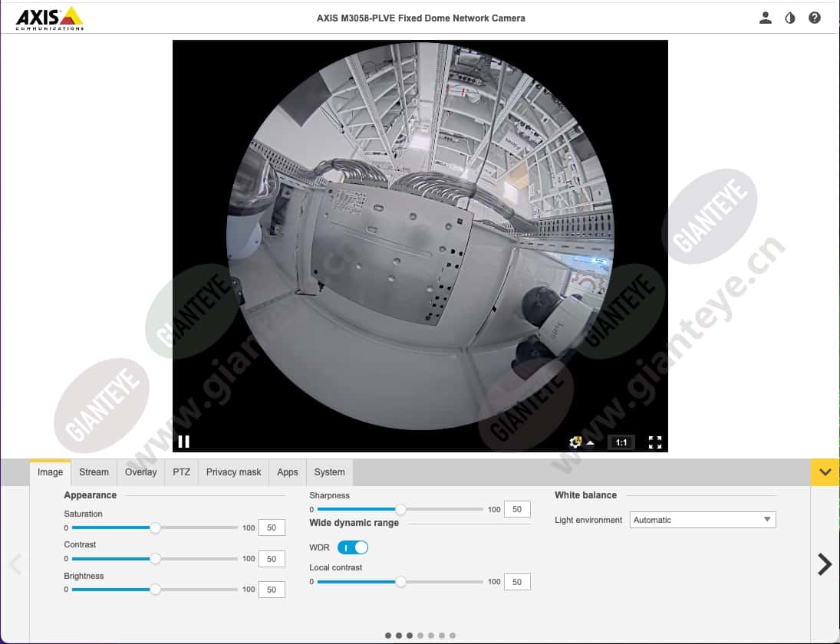Click the Brightness value field
The image size is (840, 644).
coord(272,590)
